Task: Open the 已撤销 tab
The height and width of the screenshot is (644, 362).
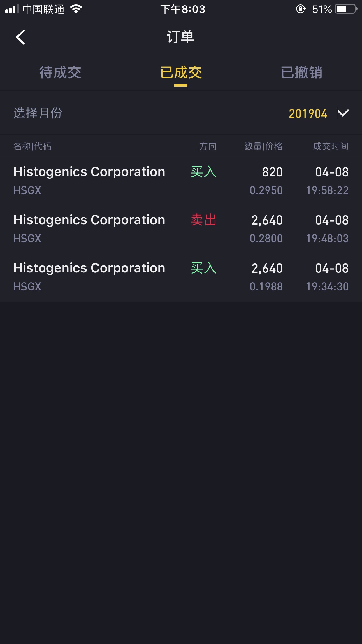Action: point(301,72)
